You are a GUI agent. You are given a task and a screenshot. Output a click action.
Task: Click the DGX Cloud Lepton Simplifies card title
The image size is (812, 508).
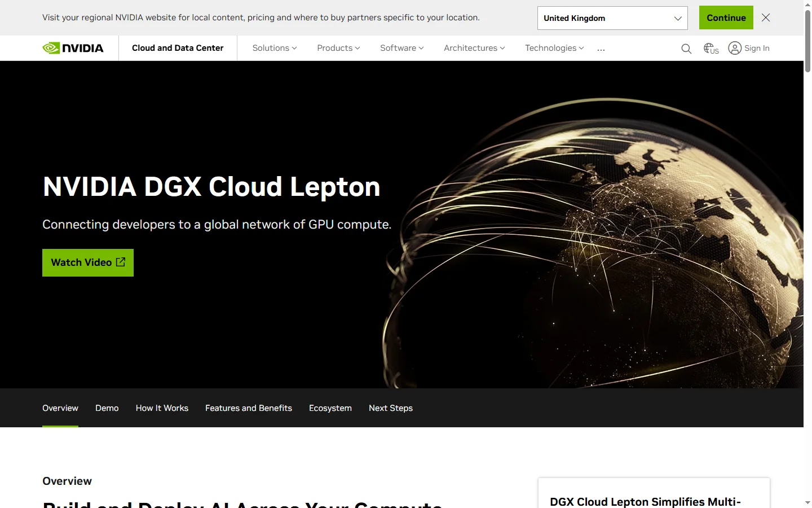pyautogui.click(x=645, y=502)
